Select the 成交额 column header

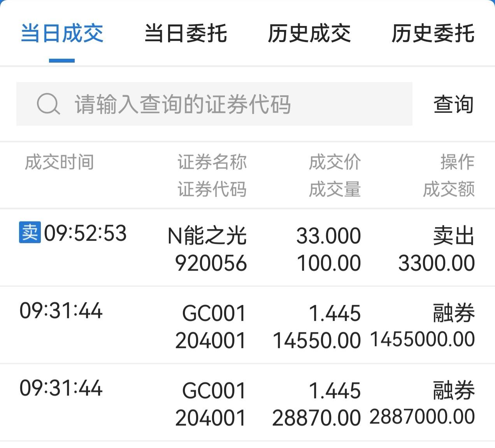(x=449, y=189)
